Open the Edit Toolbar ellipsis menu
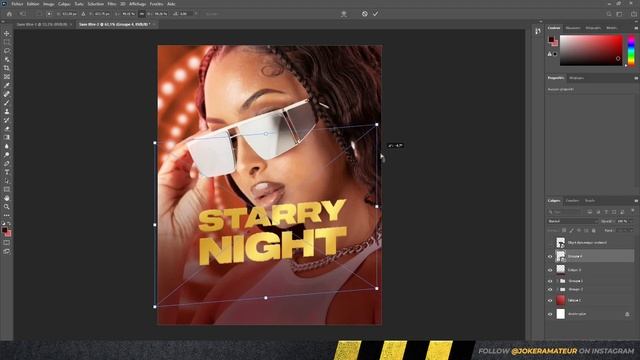 (7, 215)
